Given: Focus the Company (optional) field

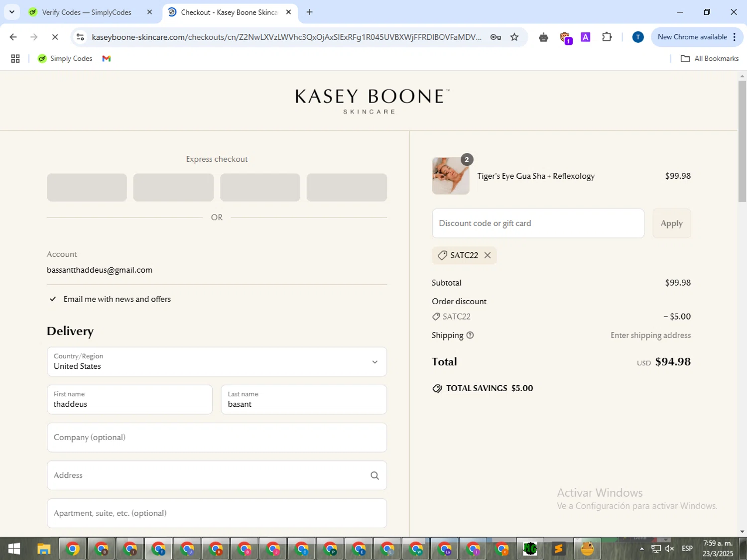Looking at the screenshot, I should [217, 438].
